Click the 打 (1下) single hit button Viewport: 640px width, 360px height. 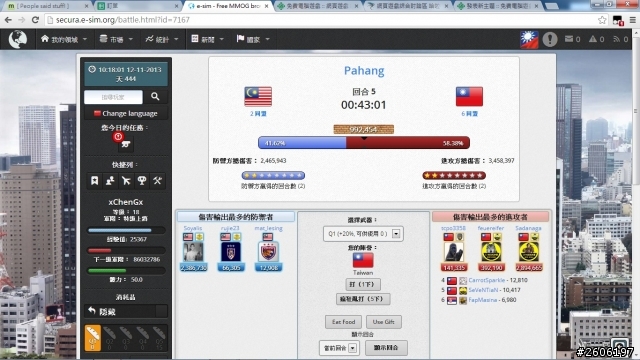363,284
